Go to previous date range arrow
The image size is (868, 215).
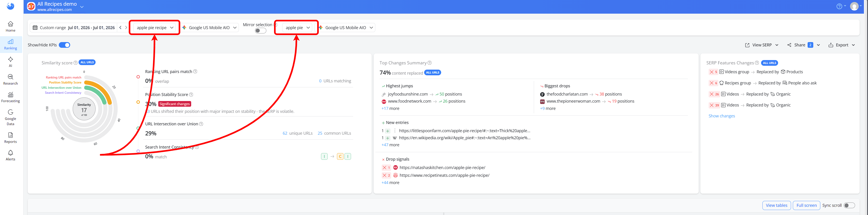point(120,28)
